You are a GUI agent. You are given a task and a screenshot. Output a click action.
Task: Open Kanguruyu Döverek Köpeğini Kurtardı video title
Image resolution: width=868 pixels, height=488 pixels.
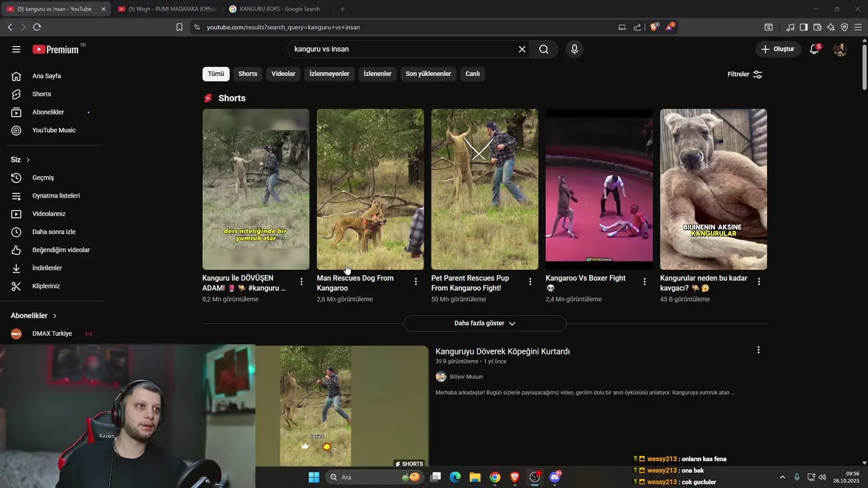[502, 351]
